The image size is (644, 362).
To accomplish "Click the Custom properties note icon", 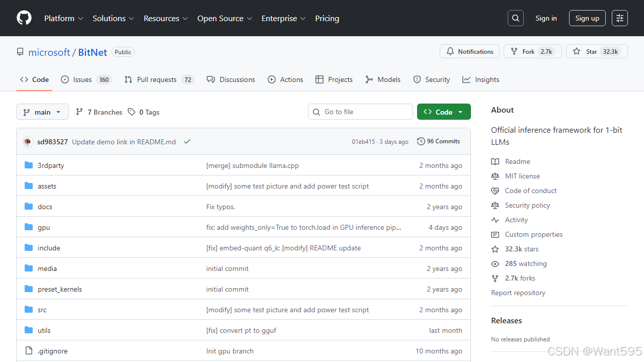I will tap(495, 234).
